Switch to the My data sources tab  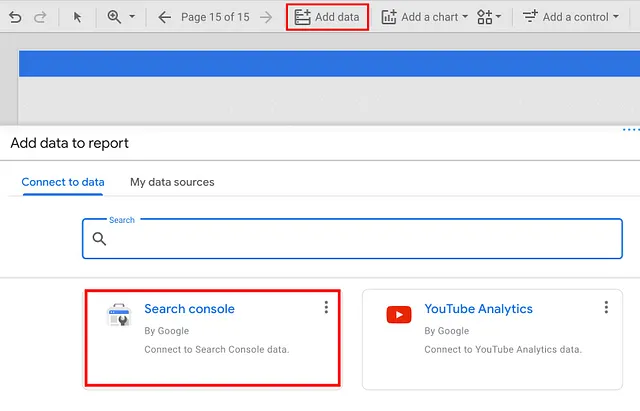pos(172,182)
